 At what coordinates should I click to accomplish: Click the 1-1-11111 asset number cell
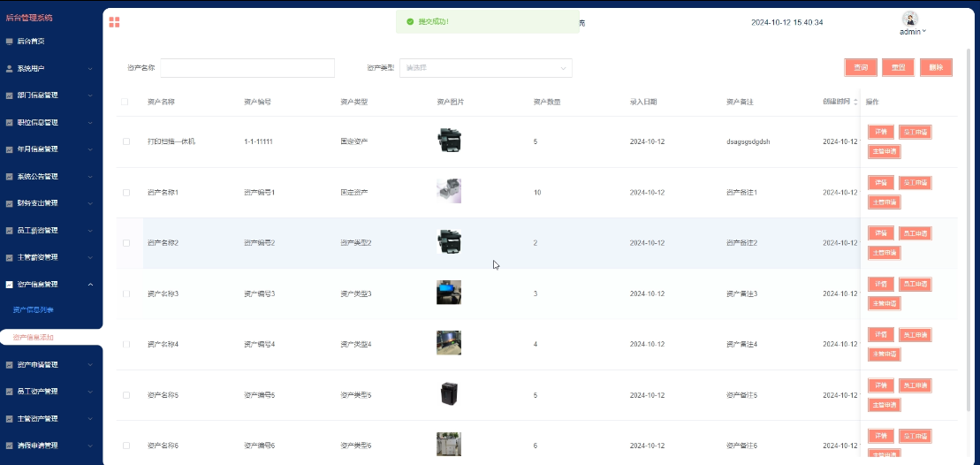(258, 141)
